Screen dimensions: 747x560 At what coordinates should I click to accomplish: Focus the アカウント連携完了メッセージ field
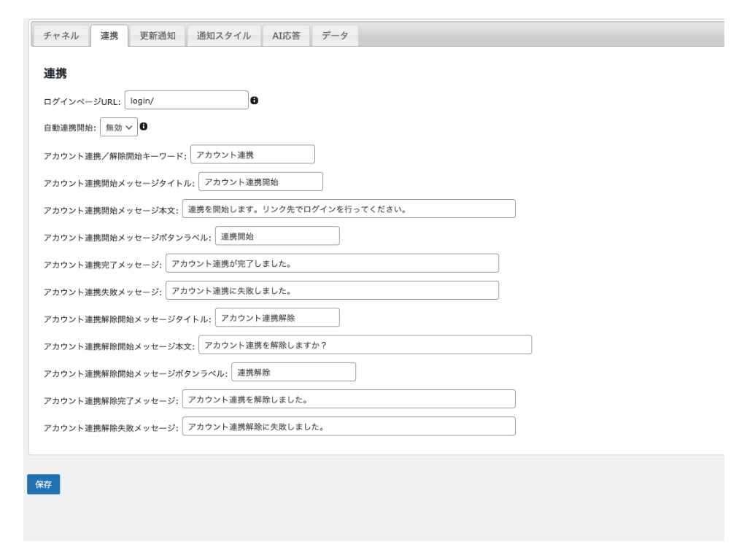(332, 262)
